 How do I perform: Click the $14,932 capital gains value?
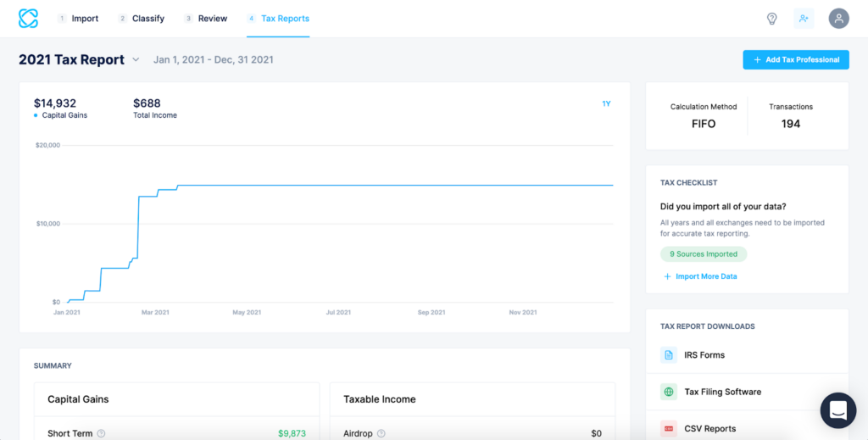[55, 103]
